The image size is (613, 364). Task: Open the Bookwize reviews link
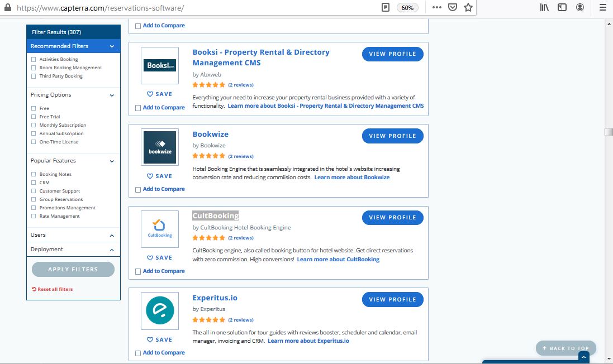(241, 156)
